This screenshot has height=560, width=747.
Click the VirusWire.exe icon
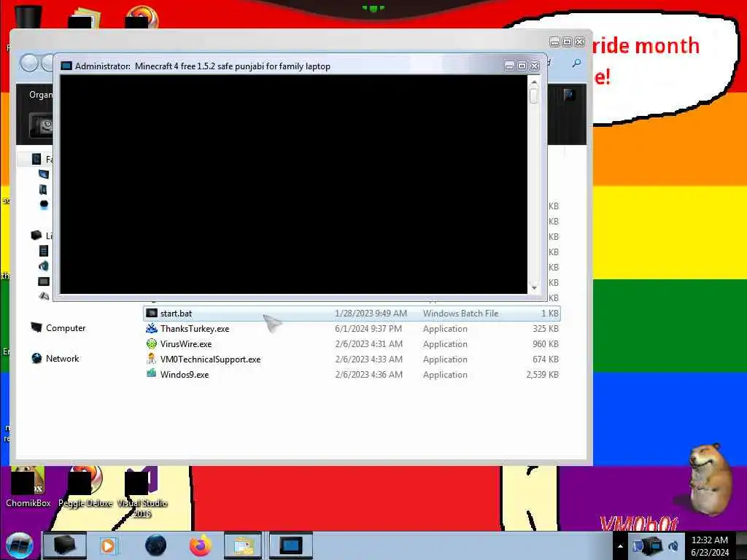[152, 344]
